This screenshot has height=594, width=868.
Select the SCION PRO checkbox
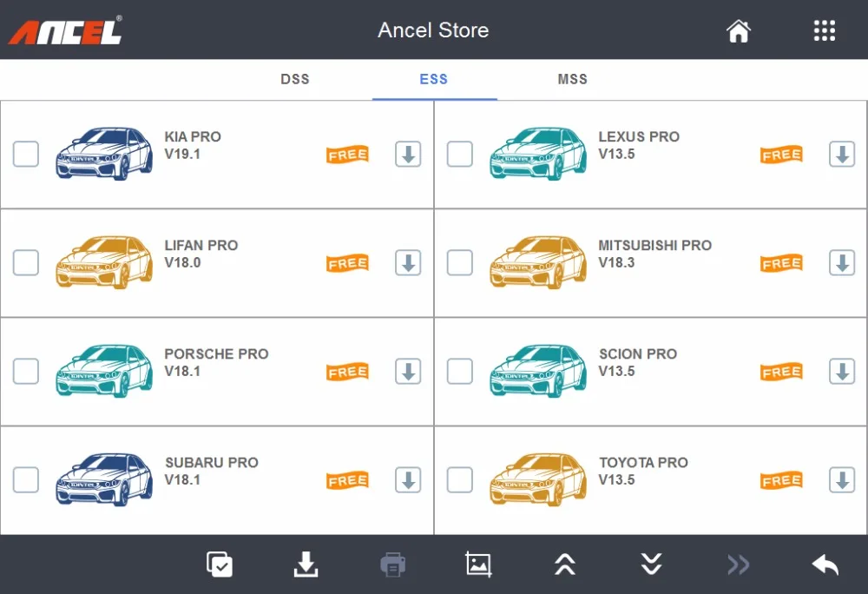pos(459,371)
